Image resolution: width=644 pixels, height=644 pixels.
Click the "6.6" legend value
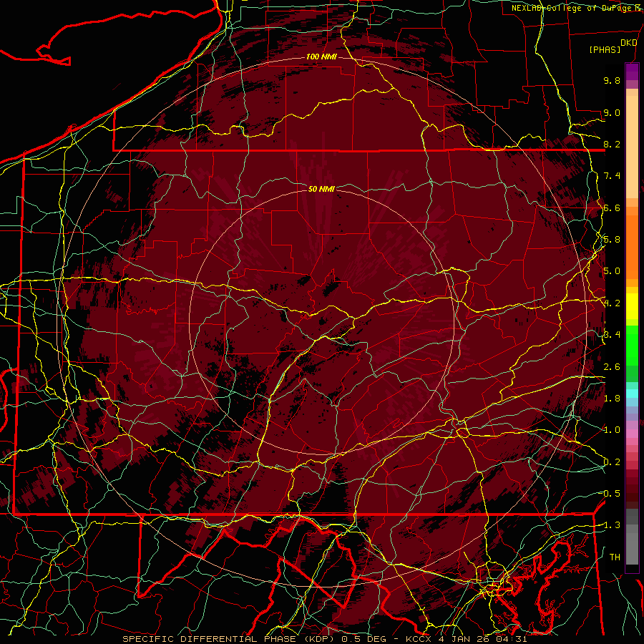point(612,208)
